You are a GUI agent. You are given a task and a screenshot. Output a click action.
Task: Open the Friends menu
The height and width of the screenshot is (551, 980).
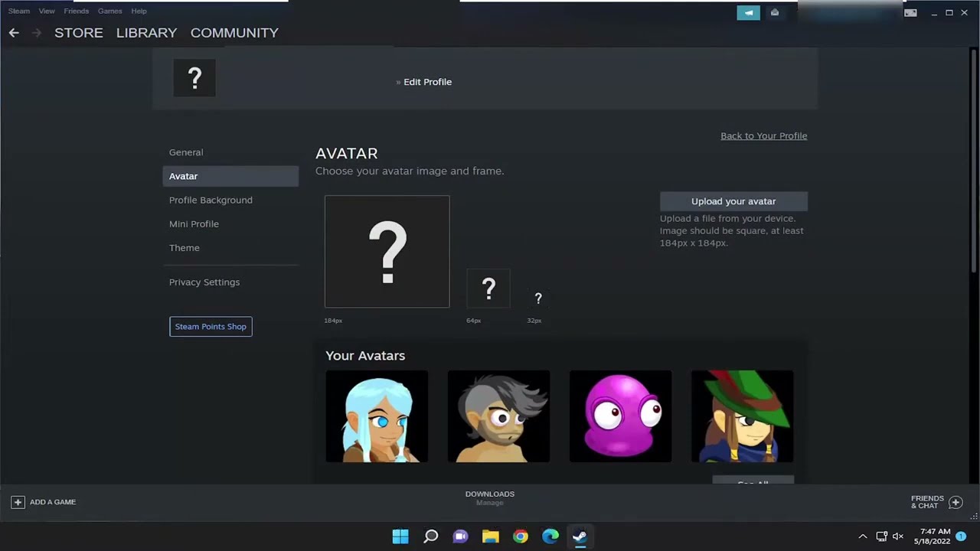click(77, 11)
